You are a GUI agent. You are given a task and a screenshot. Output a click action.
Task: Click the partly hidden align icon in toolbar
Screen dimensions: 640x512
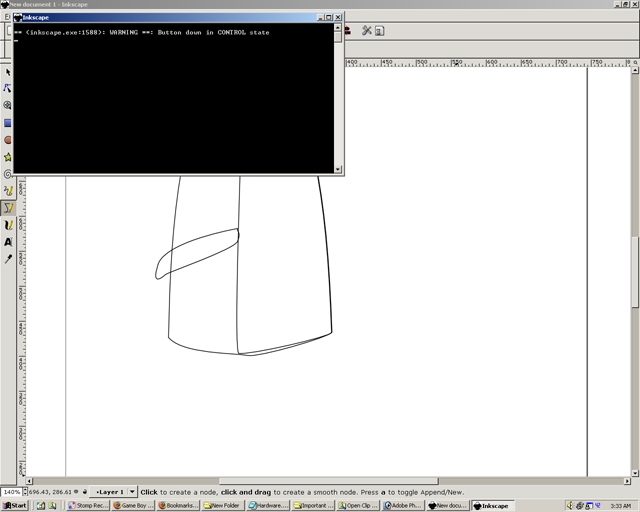coord(348,31)
